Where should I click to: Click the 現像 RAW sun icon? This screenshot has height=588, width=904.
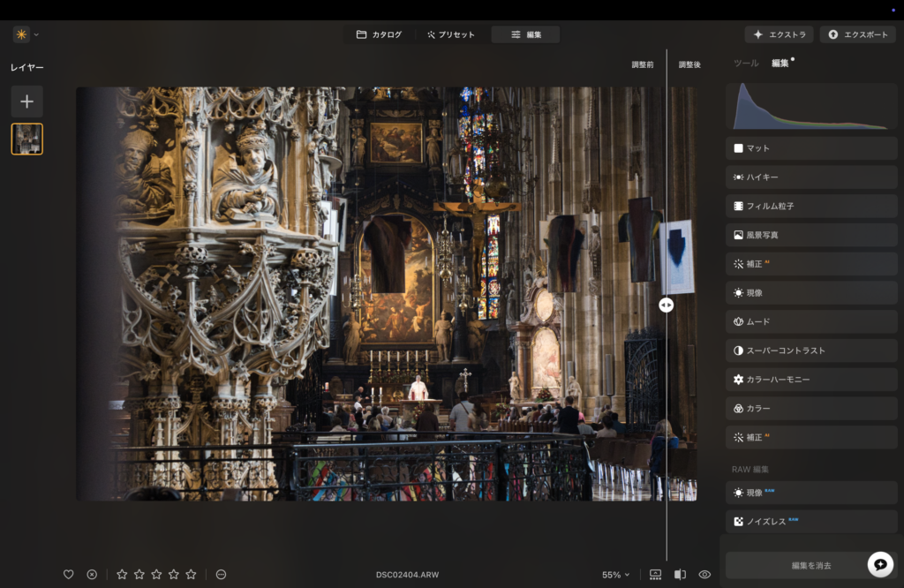[738, 493]
